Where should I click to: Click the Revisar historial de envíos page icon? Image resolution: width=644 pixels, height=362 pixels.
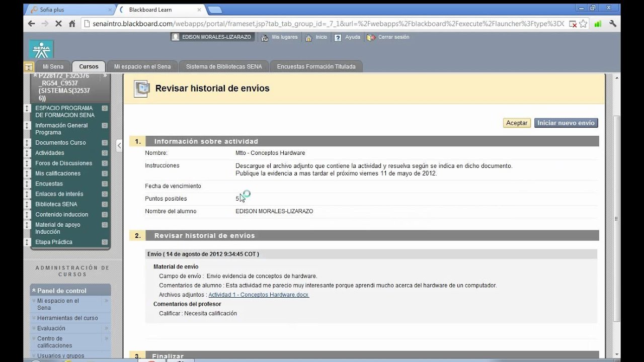(141, 88)
